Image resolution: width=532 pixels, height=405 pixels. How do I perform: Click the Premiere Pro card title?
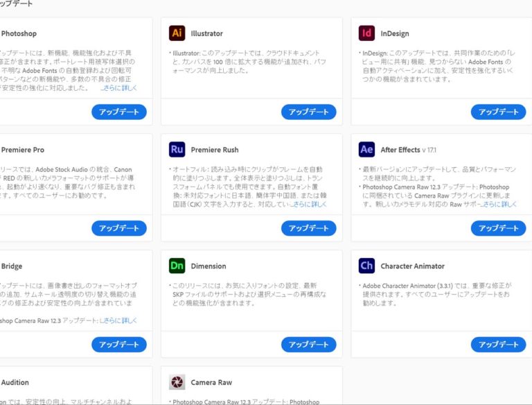coord(22,150)
